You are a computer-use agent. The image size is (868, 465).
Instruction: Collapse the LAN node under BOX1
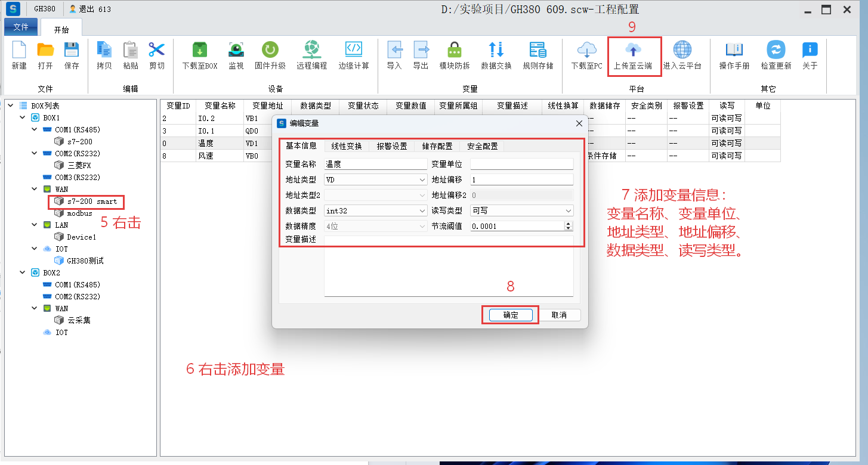[34, 225]
